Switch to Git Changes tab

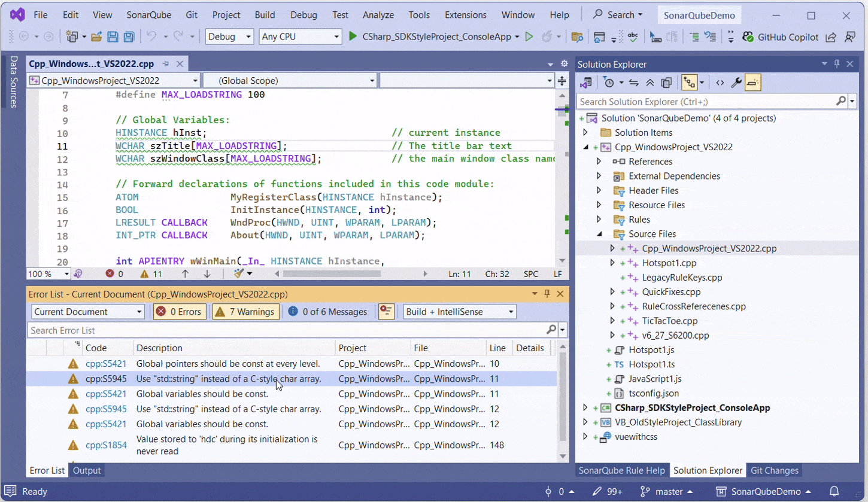point(774,470)
